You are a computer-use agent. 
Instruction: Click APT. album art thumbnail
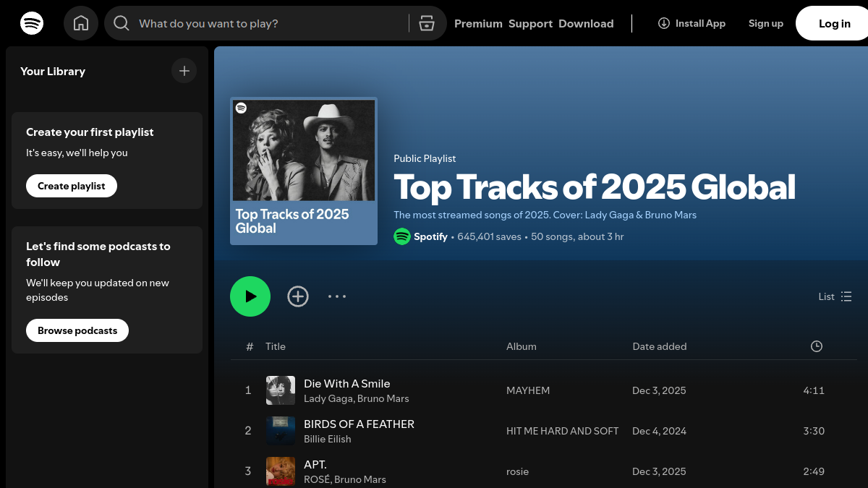tap(281, 471)
